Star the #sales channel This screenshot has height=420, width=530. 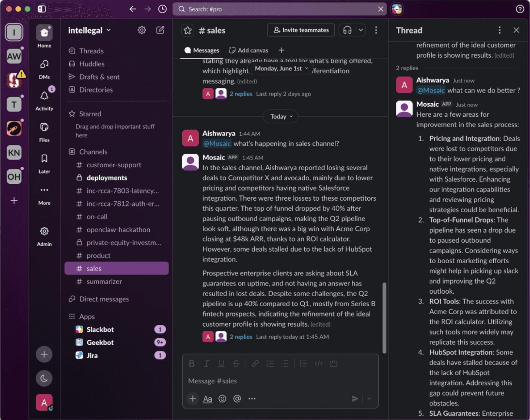click(x=188, y=30)
